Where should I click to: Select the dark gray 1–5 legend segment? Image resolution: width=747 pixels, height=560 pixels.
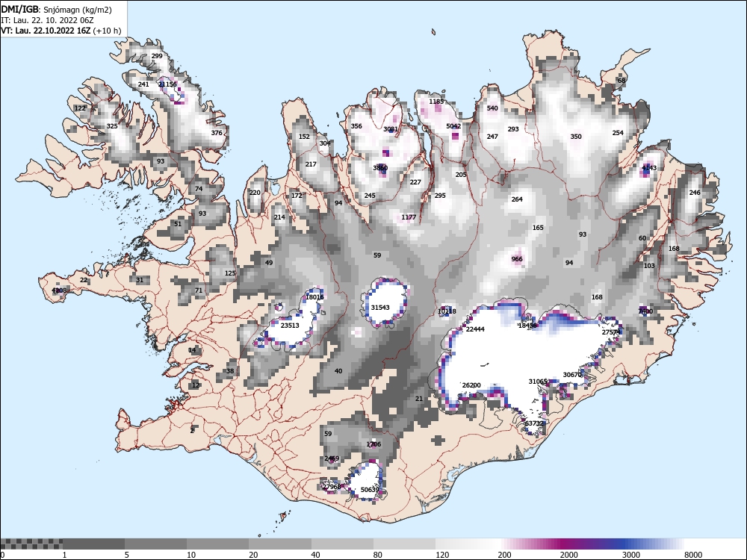pos(93,544)
